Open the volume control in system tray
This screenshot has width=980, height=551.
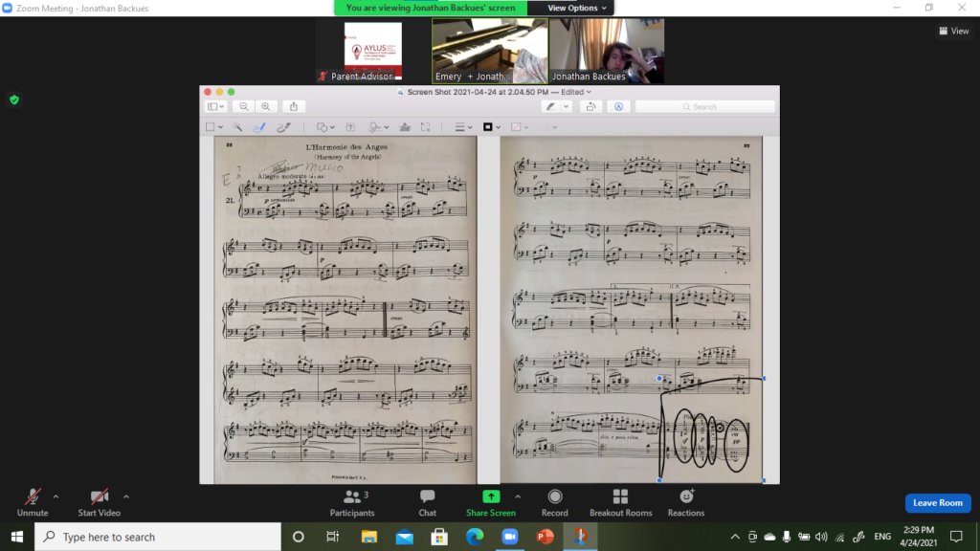821,537
